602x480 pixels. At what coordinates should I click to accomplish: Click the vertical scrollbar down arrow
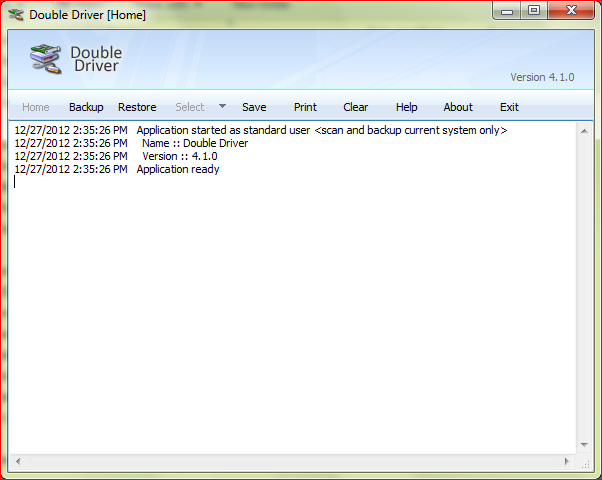click(584, 445)
